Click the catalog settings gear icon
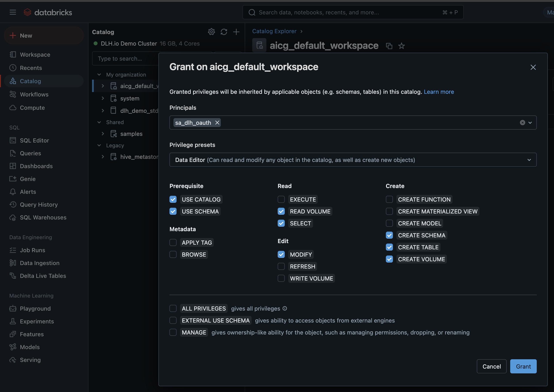Screen dimensions: 554x392 (211, 32)
